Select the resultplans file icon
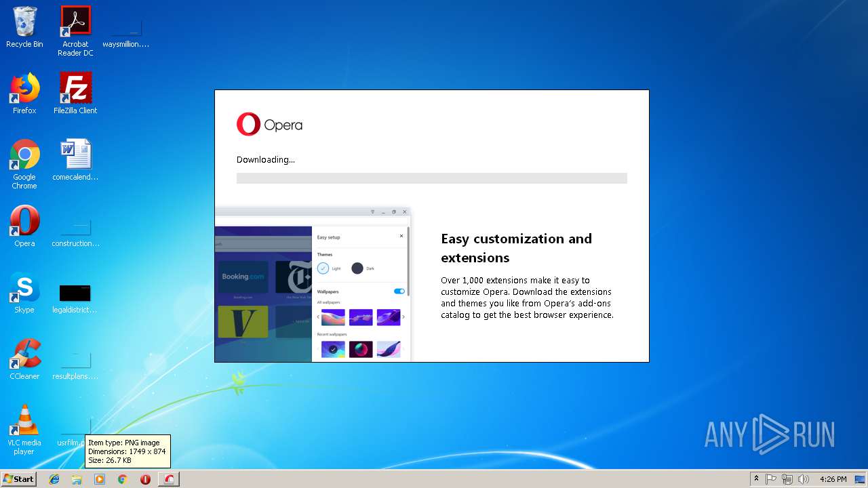This screenshot has width=868, height=488. [75, 365]
